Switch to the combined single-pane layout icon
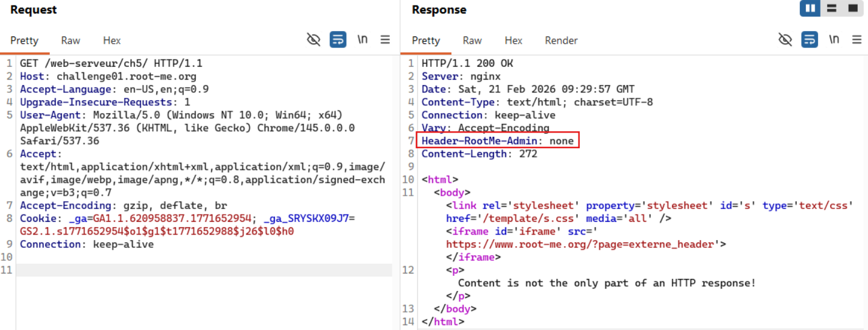 [x=852, y=9]
